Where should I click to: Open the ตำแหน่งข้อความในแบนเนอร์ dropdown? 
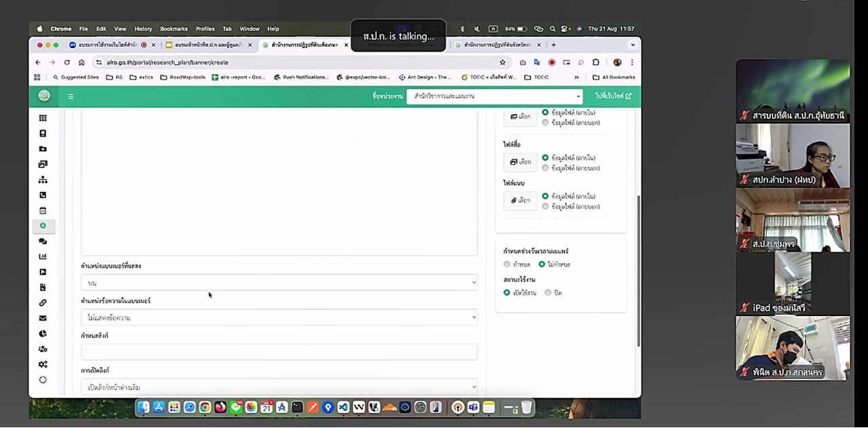[279, 317]
